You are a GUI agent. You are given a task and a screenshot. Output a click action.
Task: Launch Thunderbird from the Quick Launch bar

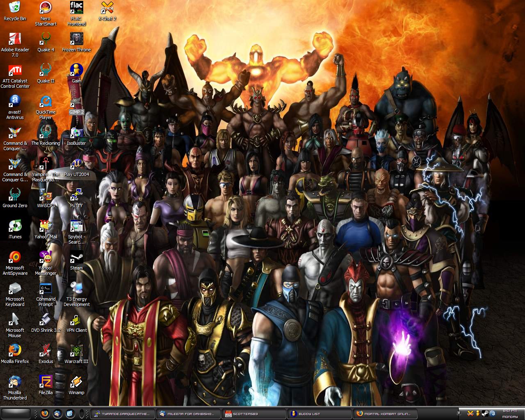[x=57, y=413]
